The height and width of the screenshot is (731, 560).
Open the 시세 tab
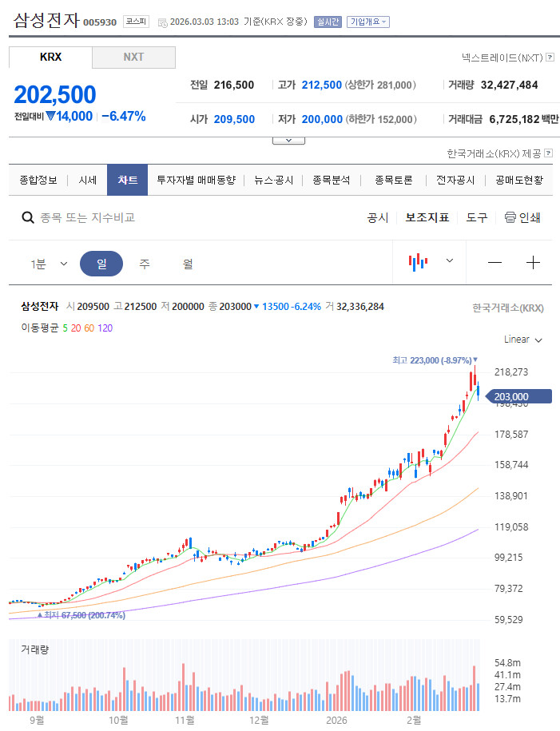(88, 180)
